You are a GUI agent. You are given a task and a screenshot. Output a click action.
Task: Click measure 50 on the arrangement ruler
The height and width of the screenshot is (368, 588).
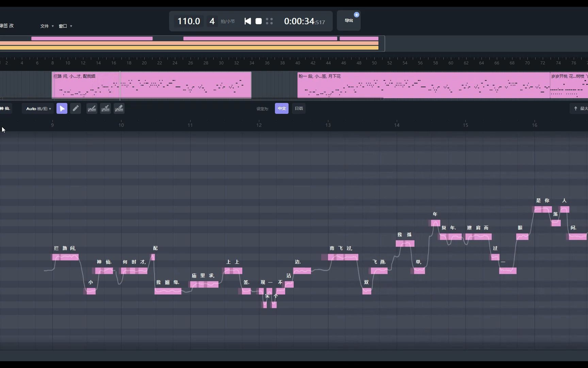(x=374, y=63)
